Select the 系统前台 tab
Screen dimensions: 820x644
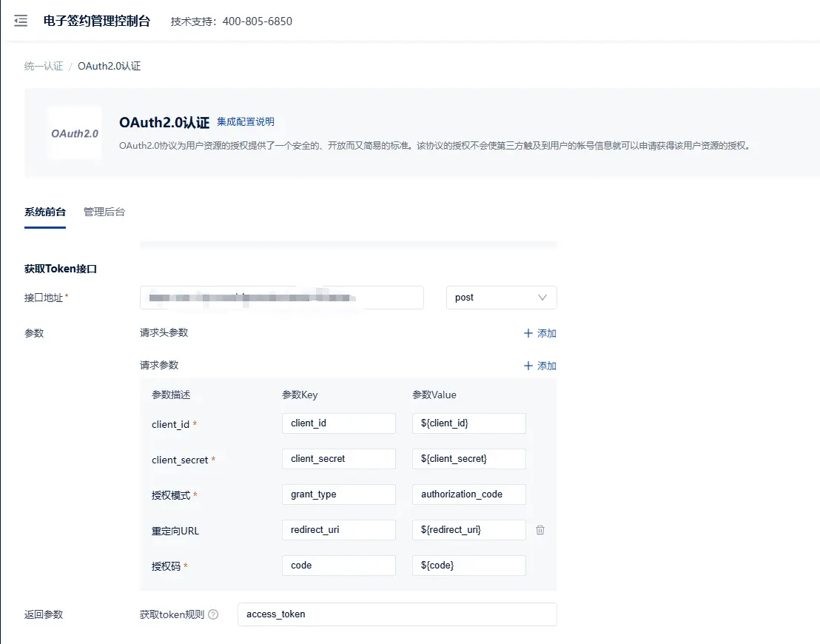[x=45, y=212]
